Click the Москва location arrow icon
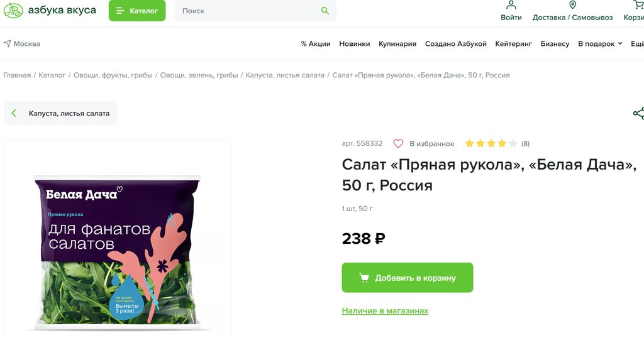The height and width of the screenshot is (338, 644). tap(8, 44)
